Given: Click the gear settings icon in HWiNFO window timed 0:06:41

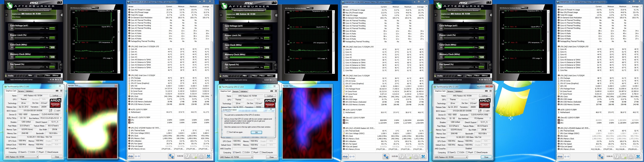Looking at the screenshot, I should click(x=631, y=156).
